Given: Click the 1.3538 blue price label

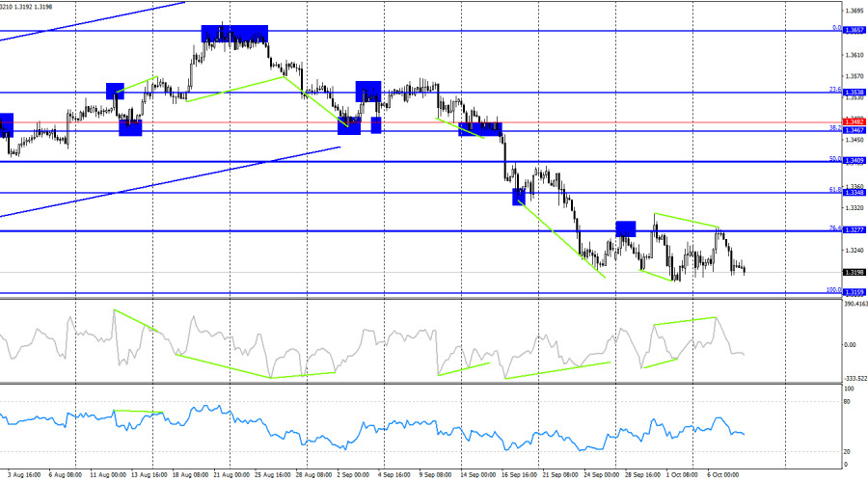Looking at the screenshot, I should [x=854, y=93].
